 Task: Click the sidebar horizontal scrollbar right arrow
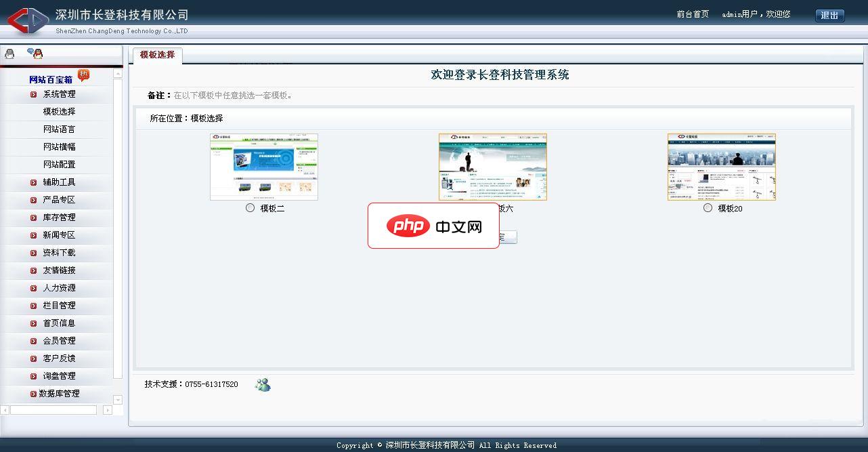(x=108, y=410)
